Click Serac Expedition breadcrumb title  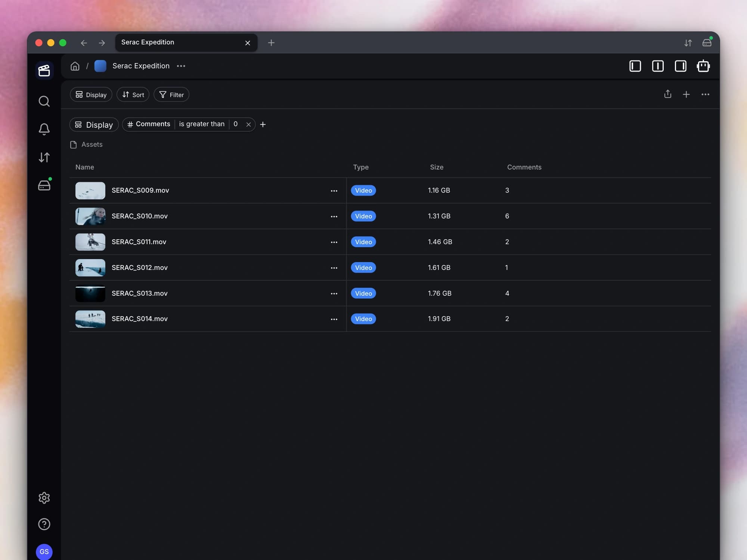pos(141,66)
